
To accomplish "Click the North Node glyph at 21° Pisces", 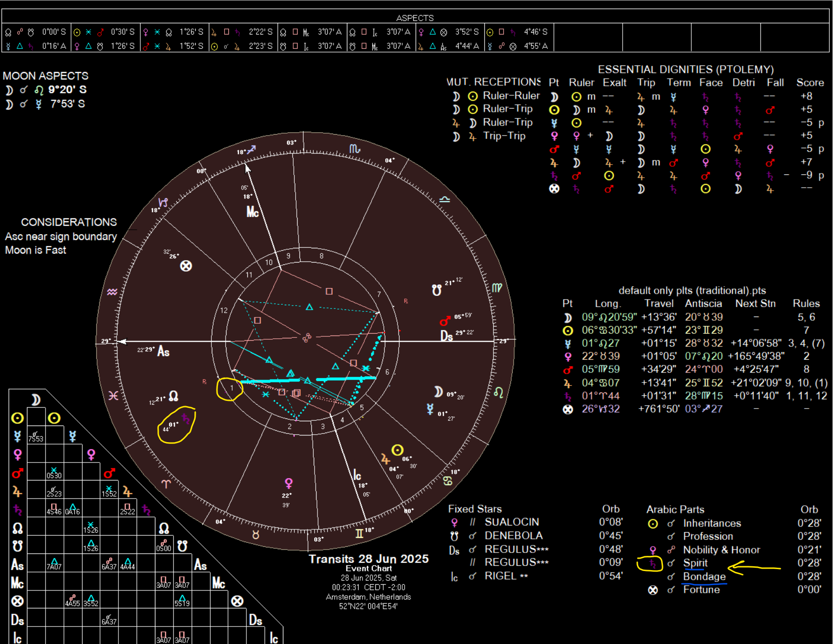I will 173,396.
